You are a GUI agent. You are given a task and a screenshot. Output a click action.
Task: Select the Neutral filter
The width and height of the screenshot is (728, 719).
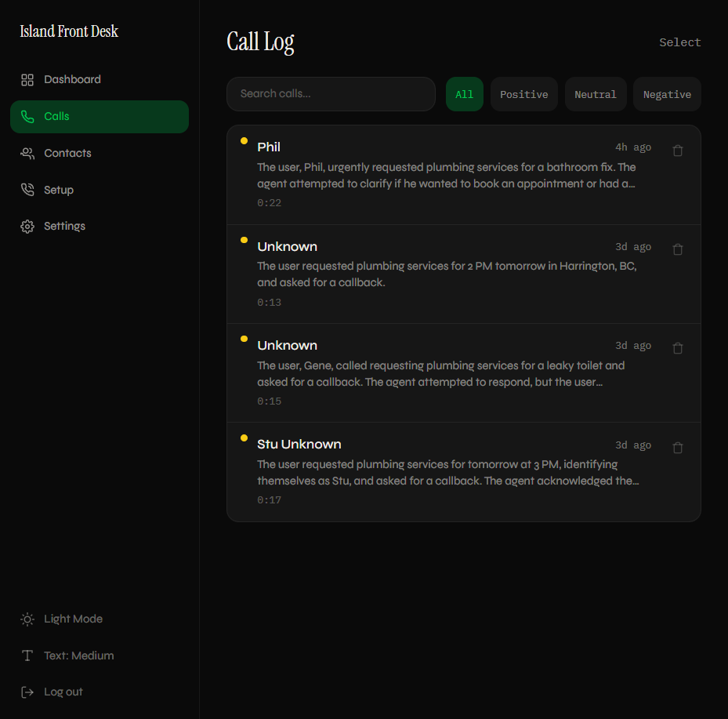tap(596, 93)
